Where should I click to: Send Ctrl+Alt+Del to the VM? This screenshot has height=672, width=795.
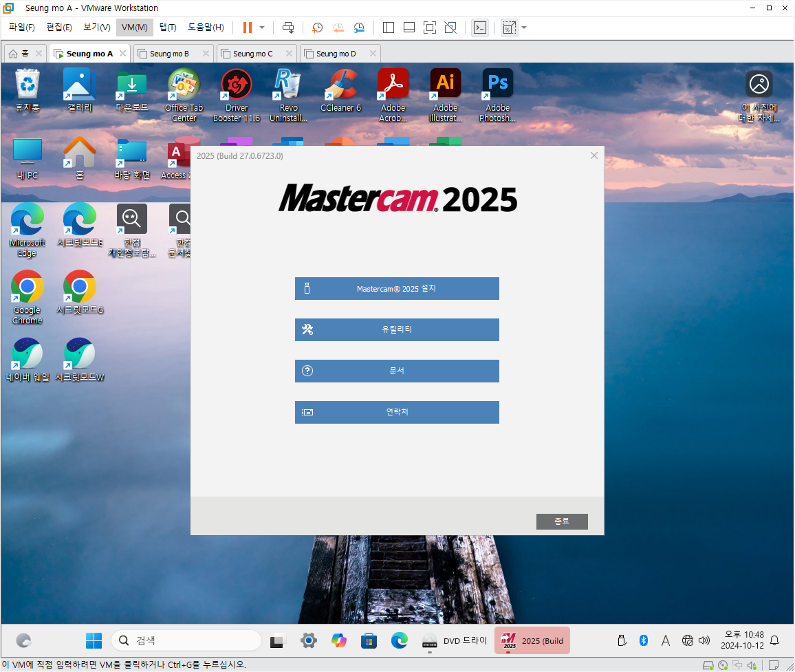tap(288, 28)
